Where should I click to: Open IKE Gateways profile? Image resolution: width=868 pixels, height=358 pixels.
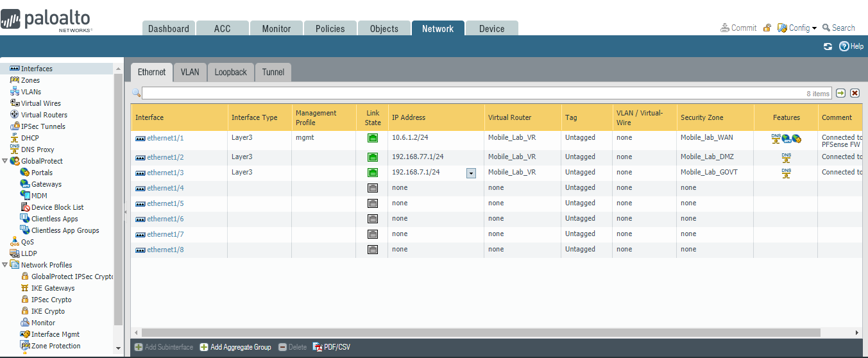coord(53,288)
